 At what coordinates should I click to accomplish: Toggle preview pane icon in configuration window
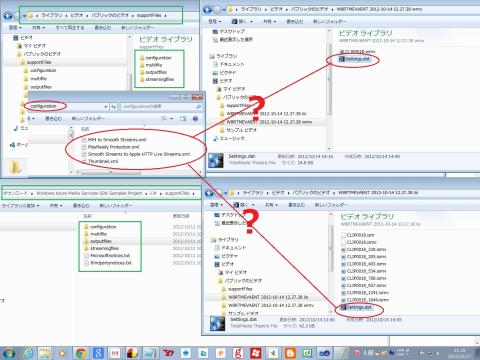click(183, 118)
